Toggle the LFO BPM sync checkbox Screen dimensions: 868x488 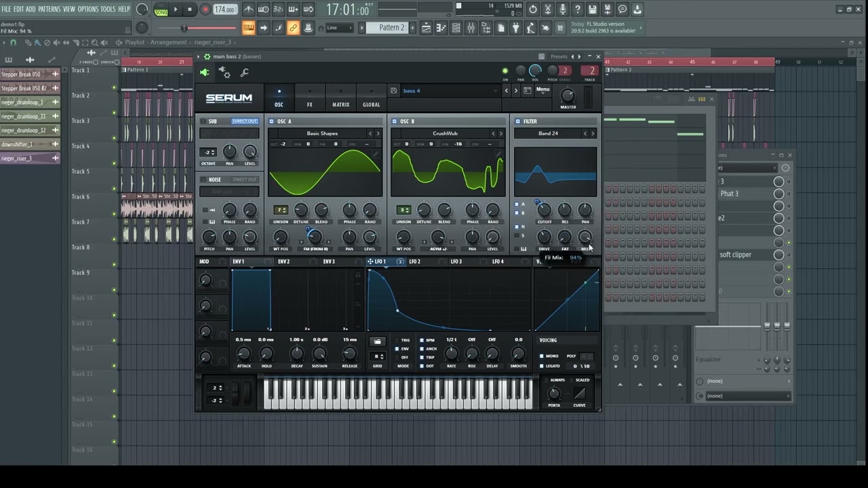pyautogui.click(x=422, y=340)
